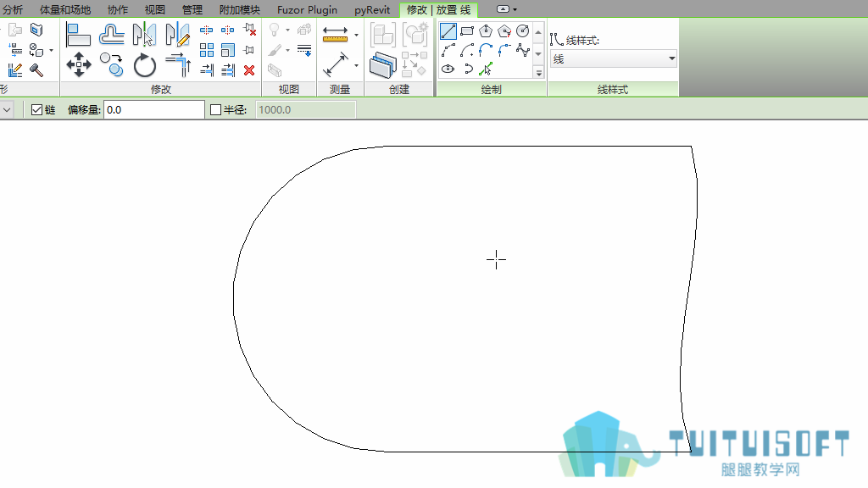Select the Scale tool
Screen dimensions: 868x488
(227, 50)
